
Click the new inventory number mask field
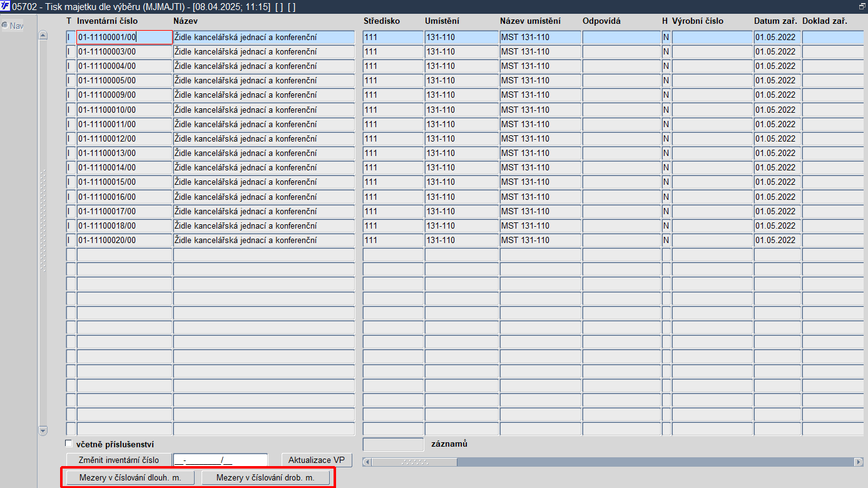click(x=220, y=460)
